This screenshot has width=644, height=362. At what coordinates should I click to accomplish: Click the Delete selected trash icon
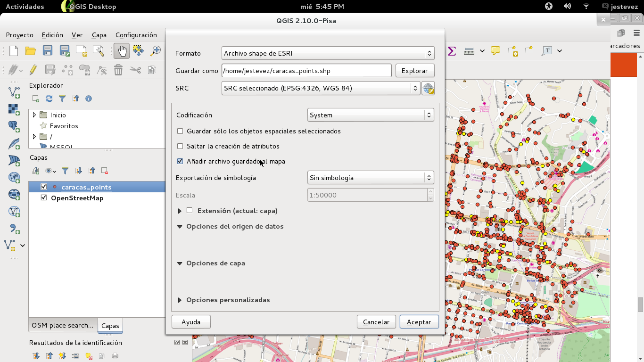[118, 70]
